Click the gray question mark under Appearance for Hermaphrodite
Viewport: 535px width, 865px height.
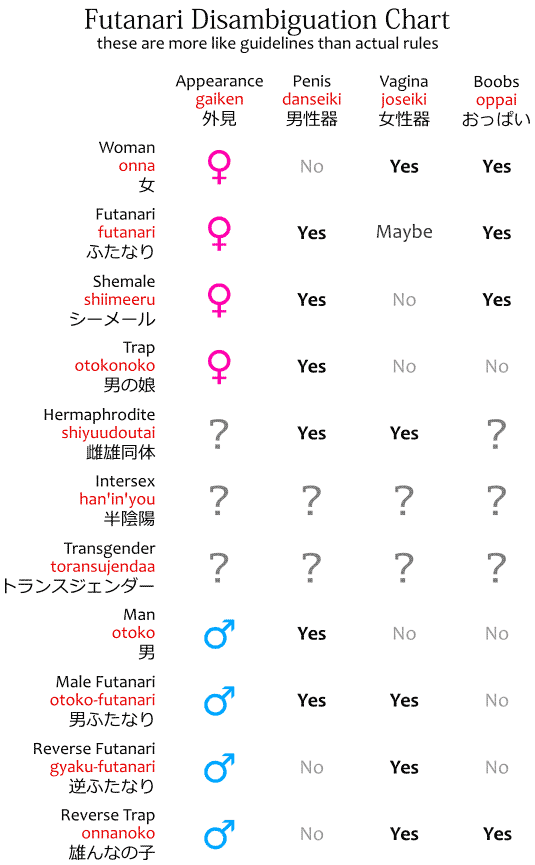219,434
